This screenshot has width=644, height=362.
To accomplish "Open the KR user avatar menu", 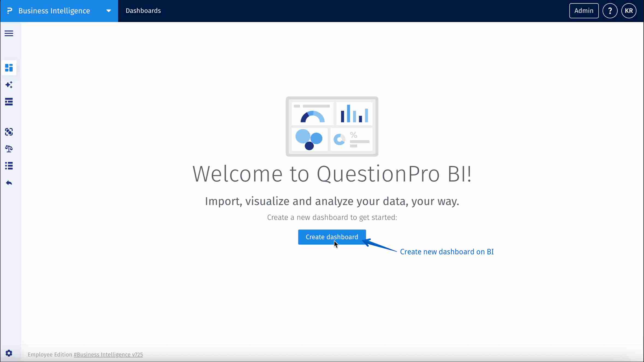I will (629, 10).
